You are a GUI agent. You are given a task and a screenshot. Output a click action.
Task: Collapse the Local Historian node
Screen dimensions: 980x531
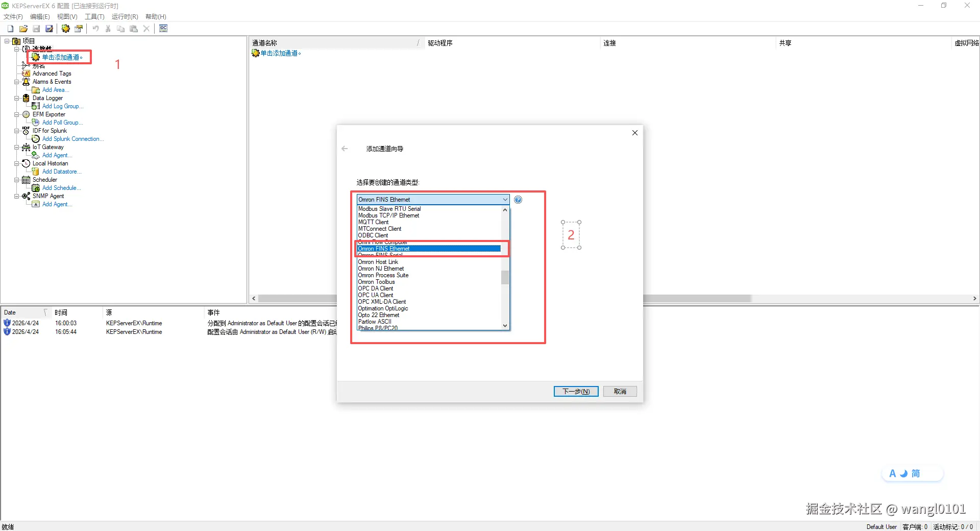17,163
